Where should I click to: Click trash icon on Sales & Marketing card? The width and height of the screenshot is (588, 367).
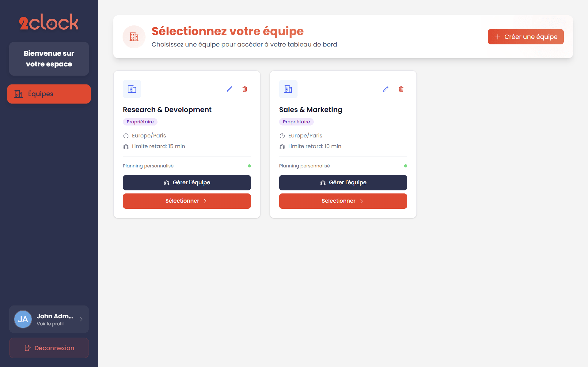401,89
